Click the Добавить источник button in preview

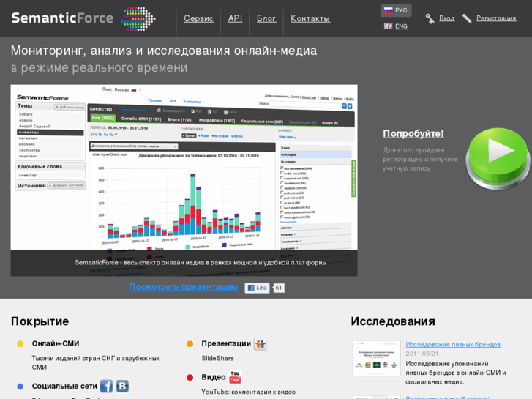click(x=66, y=185)
